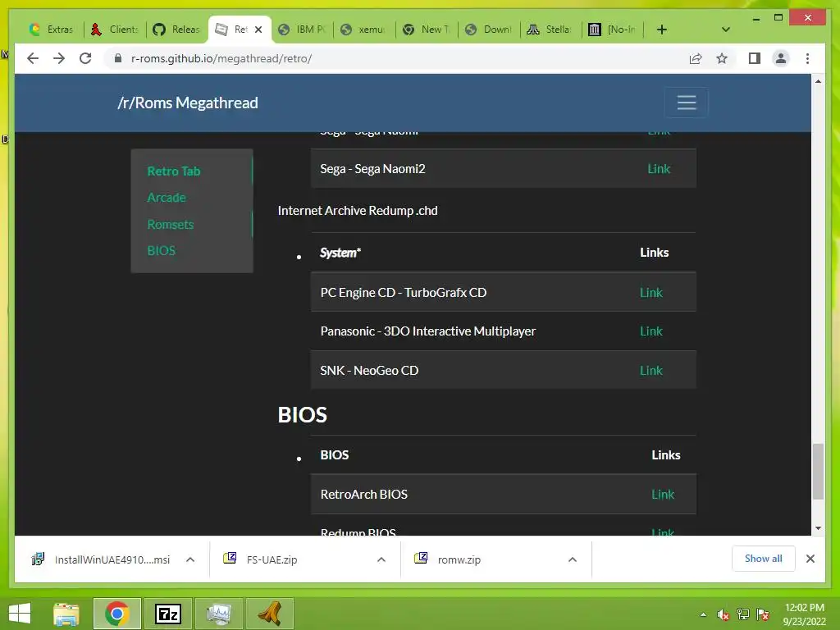Open the browser side panel

point(755,58)
